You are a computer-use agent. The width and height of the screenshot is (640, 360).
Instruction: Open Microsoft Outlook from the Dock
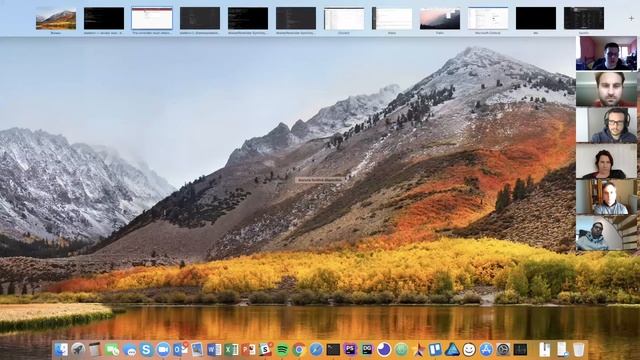tap(180, 350)
